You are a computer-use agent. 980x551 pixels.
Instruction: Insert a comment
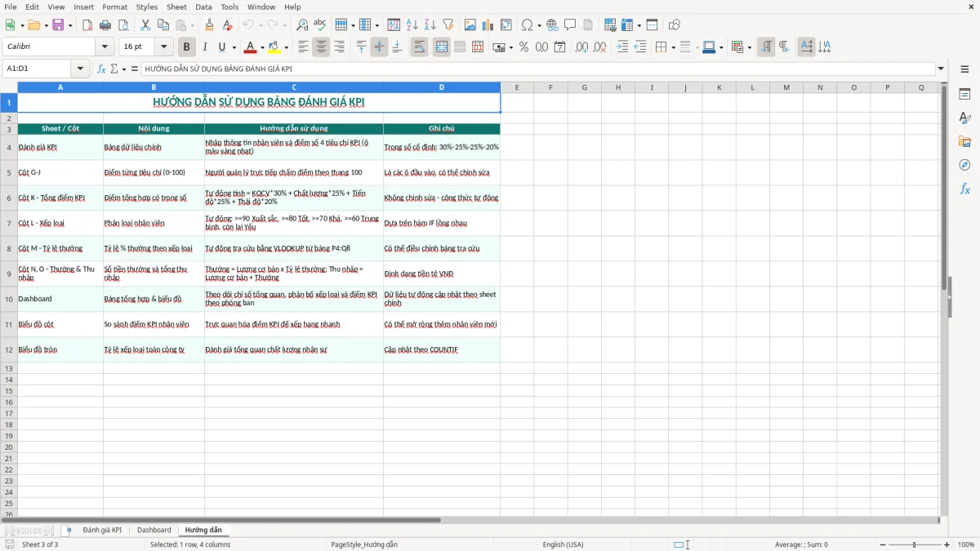tap(570, 25)
